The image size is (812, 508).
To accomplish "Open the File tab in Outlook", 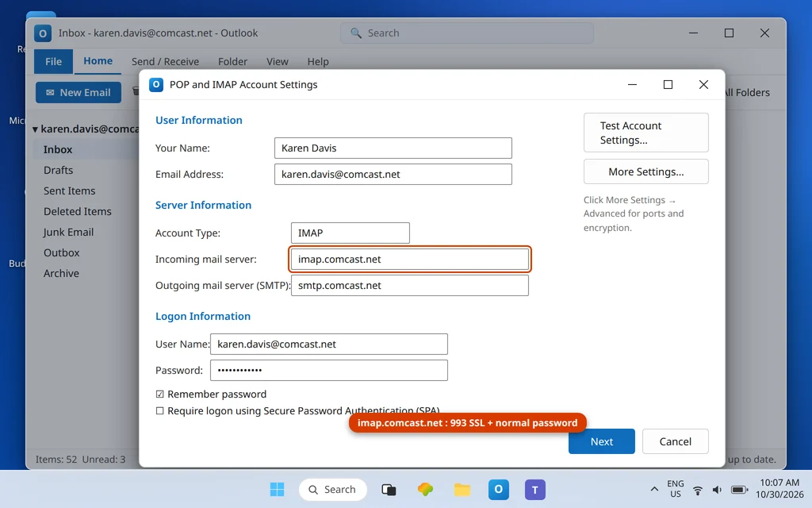I will click(53, 61).
